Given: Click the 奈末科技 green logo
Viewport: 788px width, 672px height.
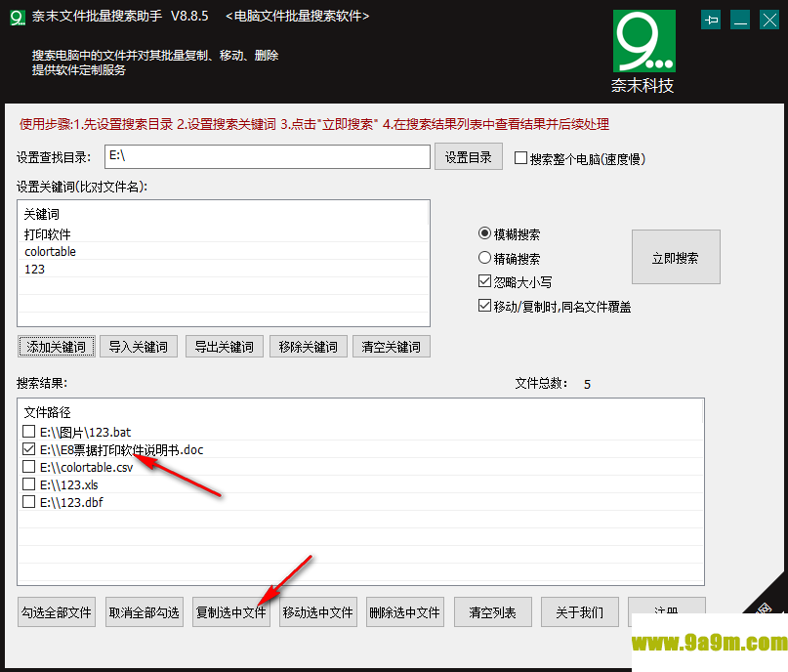Looking at the screenshot, I should [x=643, y=41].
